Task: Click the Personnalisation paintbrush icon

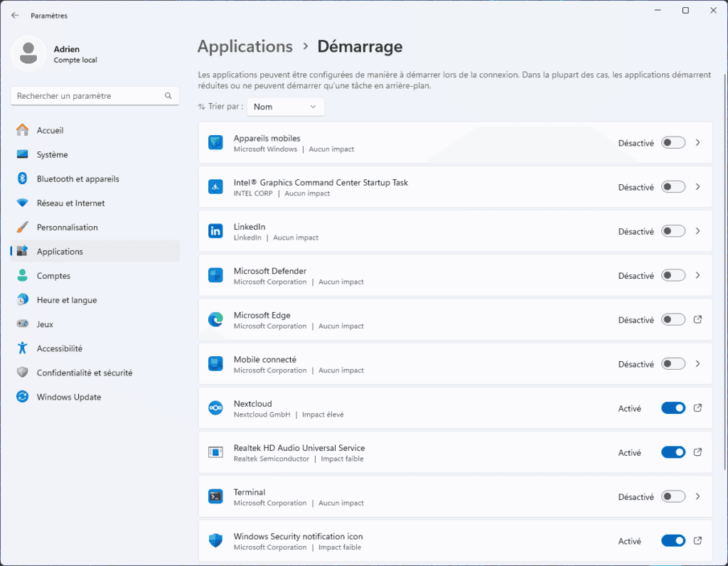Action: tap(22, 227)
